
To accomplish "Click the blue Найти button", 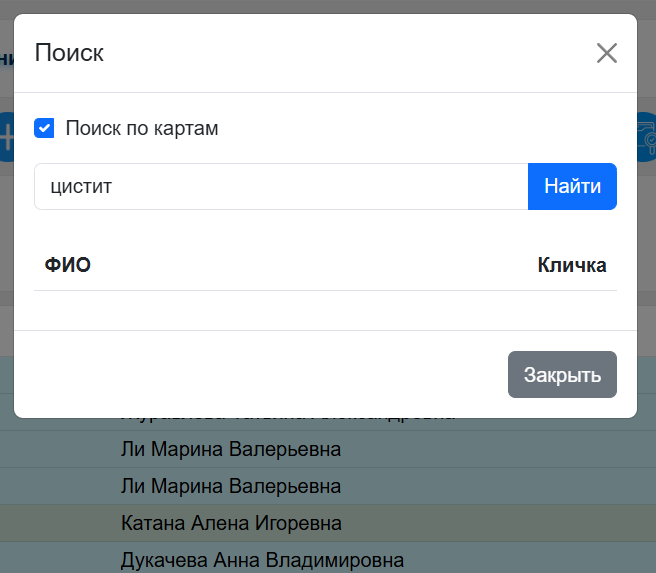I will tap(572, 187).
